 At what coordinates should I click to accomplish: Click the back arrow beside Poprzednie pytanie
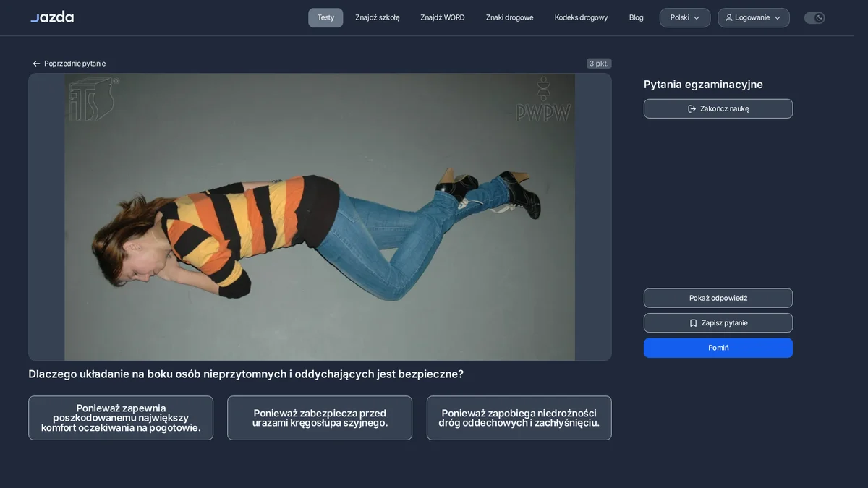pos(36,64)
